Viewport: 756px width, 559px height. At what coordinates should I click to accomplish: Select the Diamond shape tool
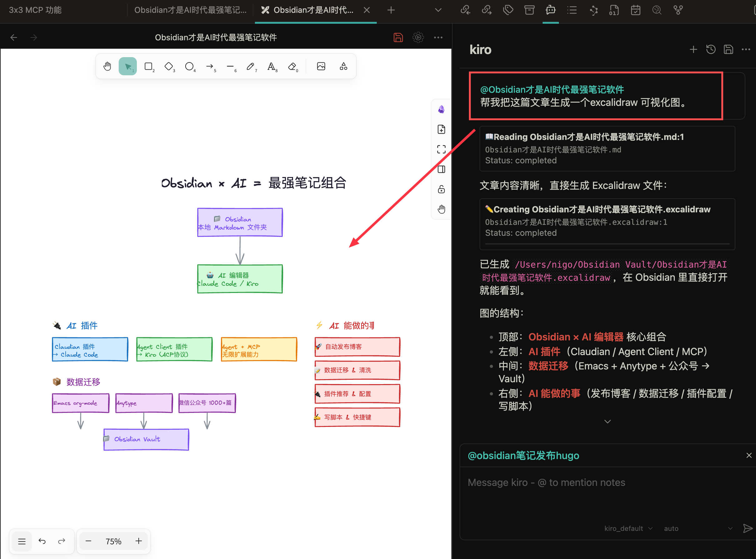tap(168, 66)
